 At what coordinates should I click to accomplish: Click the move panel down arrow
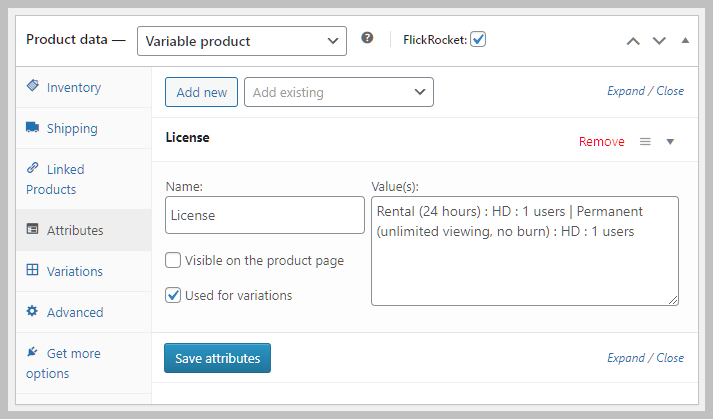[658, 41]
